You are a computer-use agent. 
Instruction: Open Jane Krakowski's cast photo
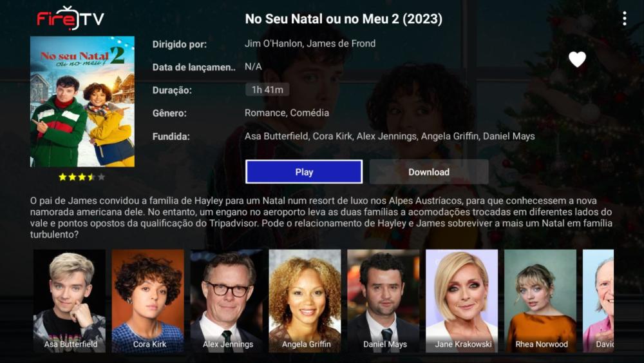pos(462,301)
